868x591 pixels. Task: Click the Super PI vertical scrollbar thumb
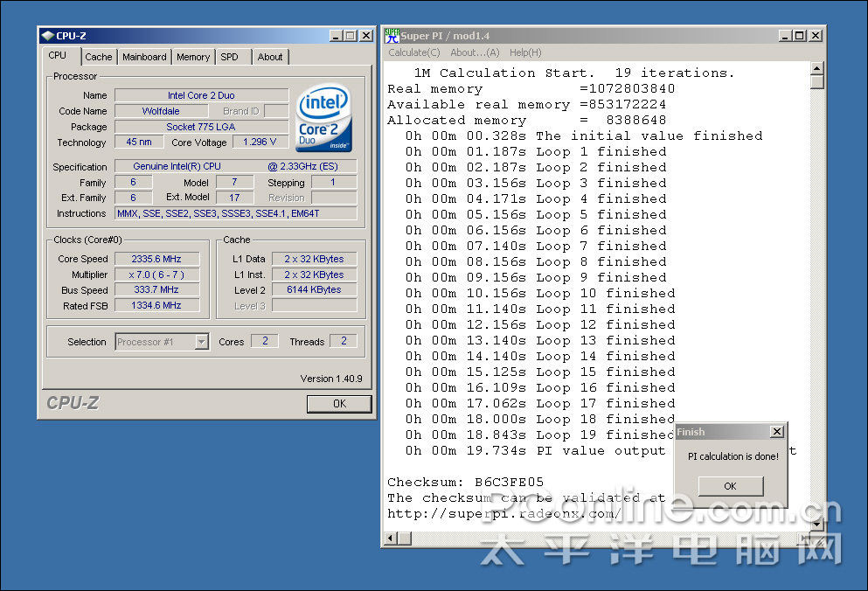(x=817, y=82)
